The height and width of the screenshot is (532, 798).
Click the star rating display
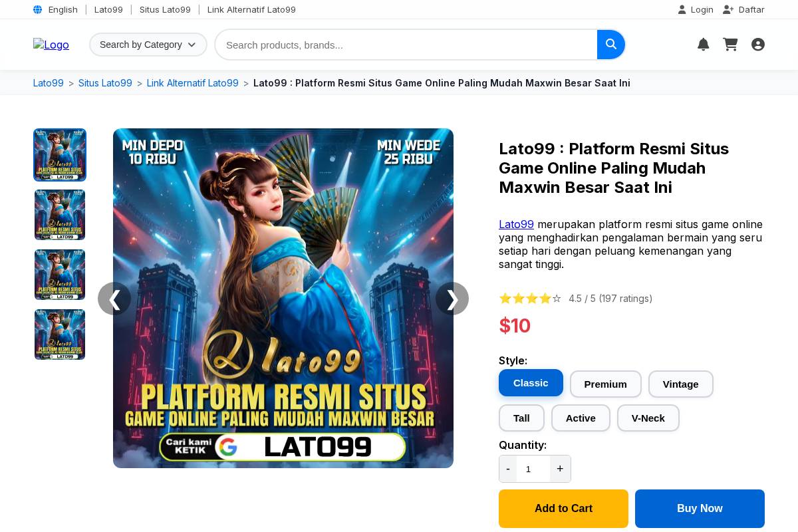point(530,299)
